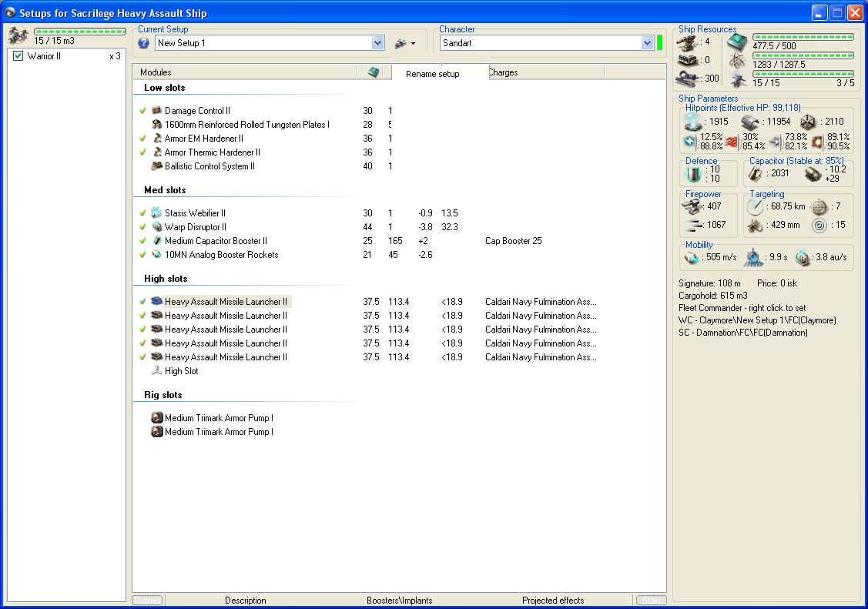The height and width of the screenshot is (609, 868).
Task: Click the powergrid usage progress bar
Action: (x=803, y=55)
